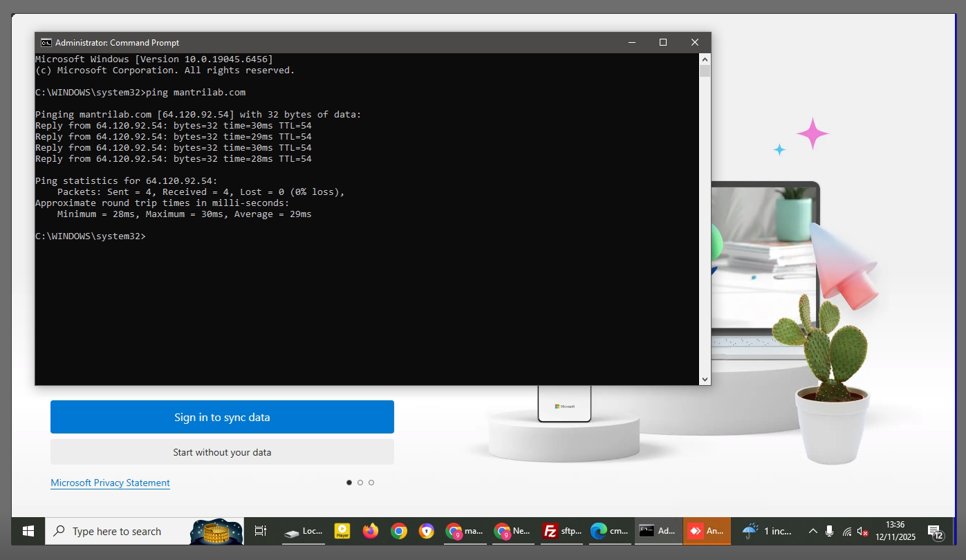The width and height of the screenshot is (966, 560).
Task: Open the Windows Start menu
Action: [28, 531]
